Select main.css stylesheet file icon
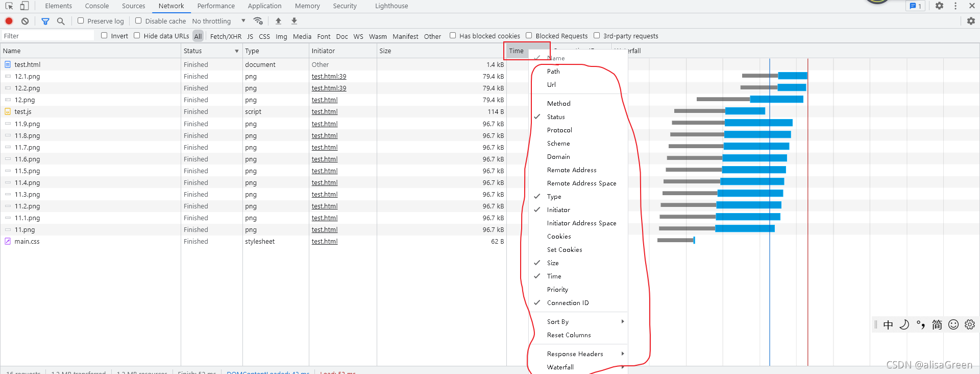This screenshot has height=374, width=980. [8, 241]
